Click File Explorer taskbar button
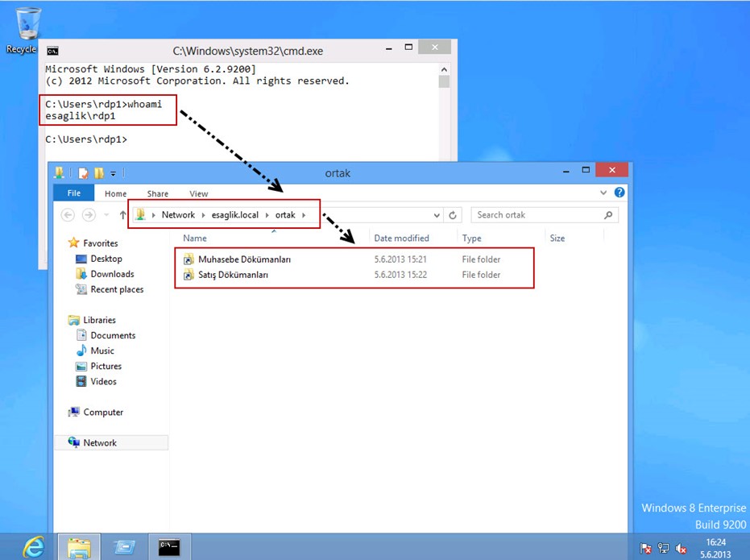 click(79, 546)
